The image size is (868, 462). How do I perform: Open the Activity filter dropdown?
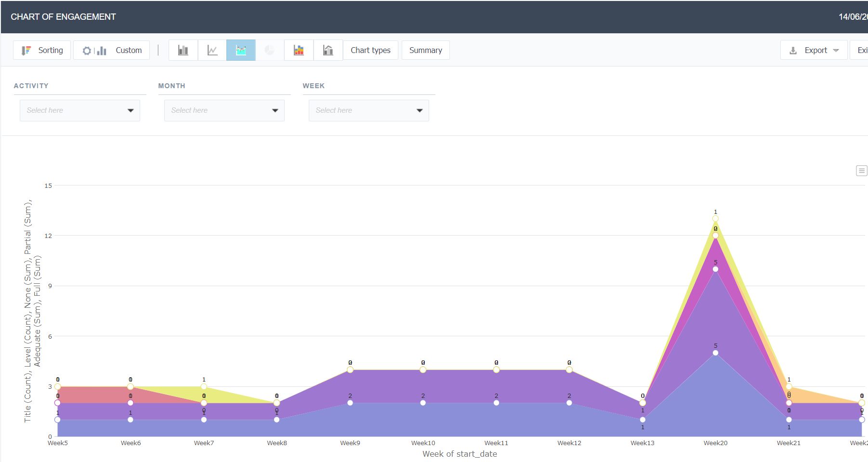(80, 110)
